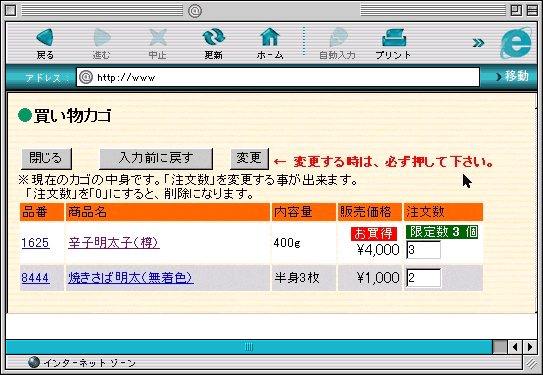The image size is (543, 375).
Task: Stop loading with the 中止 icon
Action: 158,37
